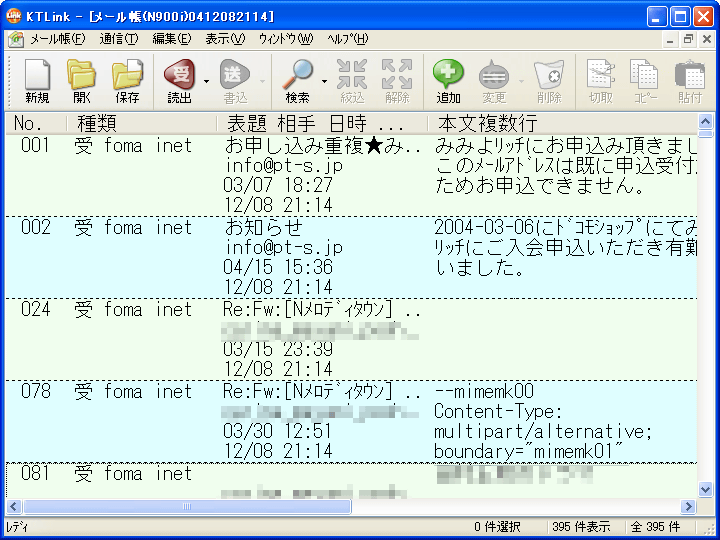This screenshot has height=540, width=720.
Task: Open the メール帳(F) menu
Action: (x=57, y=39)
